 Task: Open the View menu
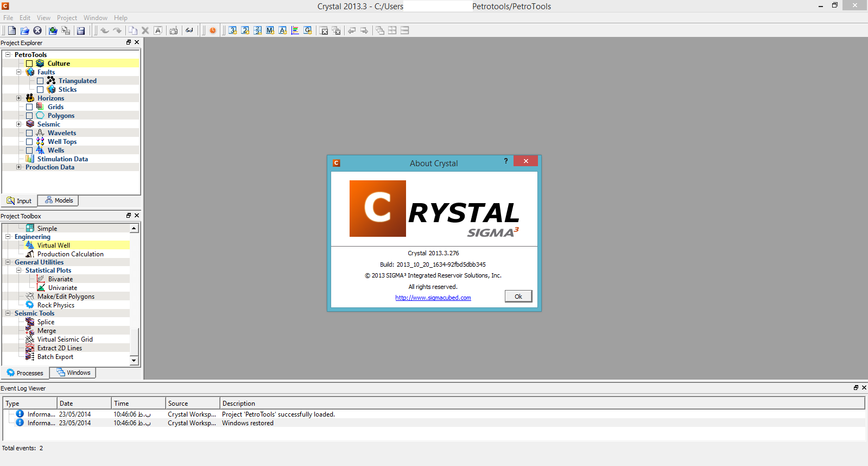click(43, 18)
